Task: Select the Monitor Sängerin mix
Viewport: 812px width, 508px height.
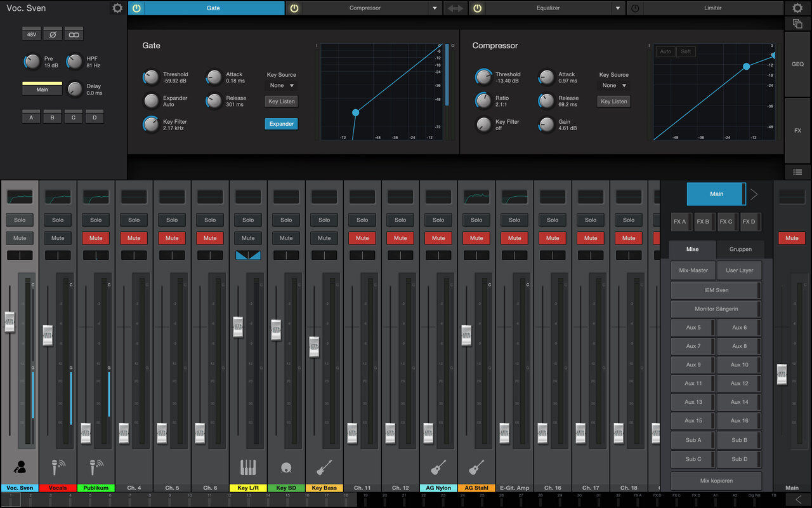Action: pos(716,309)
